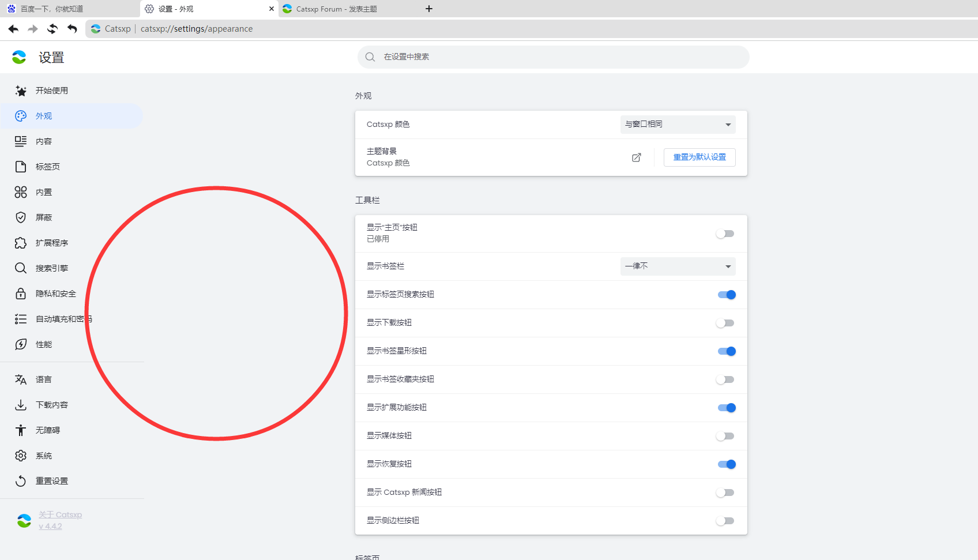Turn off 显示扩展功能按钮 switch

(727, 408)
